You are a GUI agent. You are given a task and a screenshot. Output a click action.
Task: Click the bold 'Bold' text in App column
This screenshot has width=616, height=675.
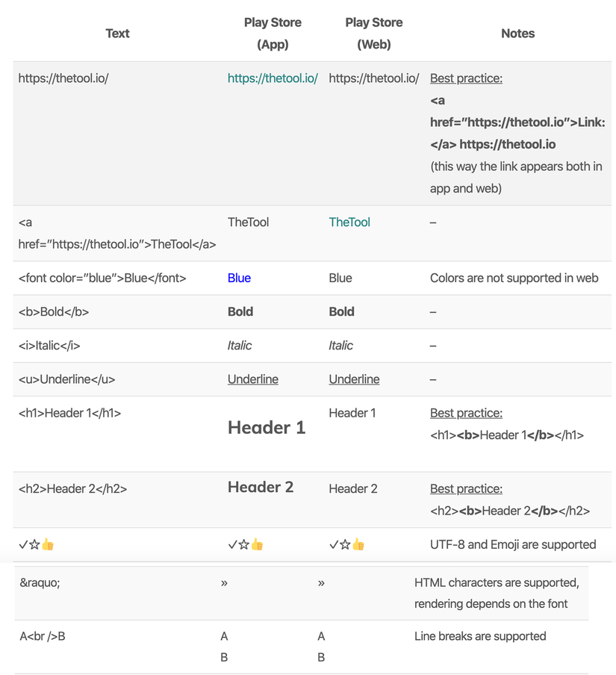click(x=240, y=311)
